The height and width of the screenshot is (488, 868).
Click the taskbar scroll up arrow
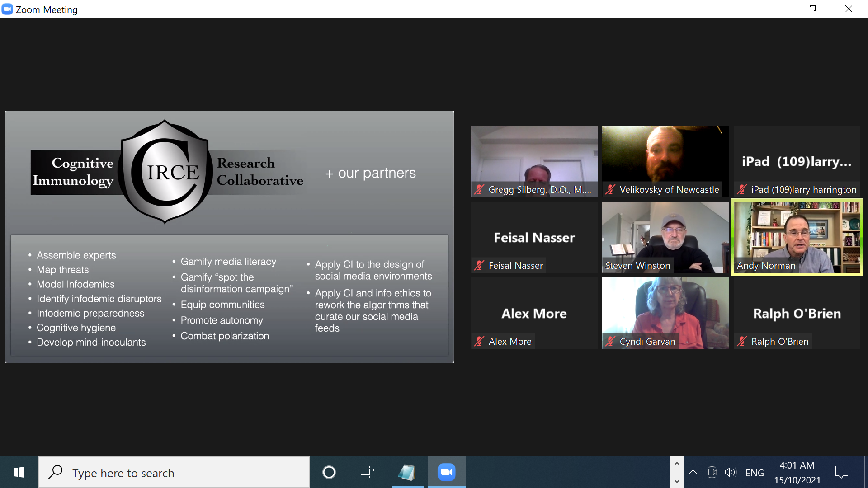pos(677,464)
